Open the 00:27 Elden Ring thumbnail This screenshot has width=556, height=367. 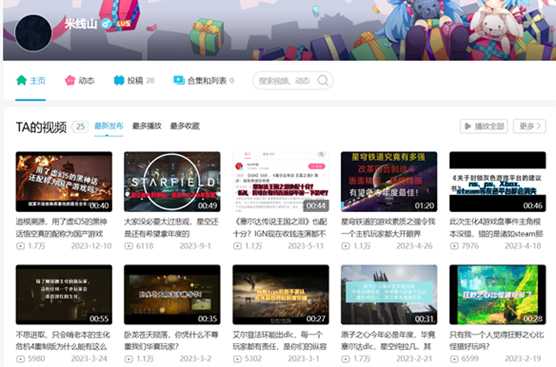pos(280,294)
